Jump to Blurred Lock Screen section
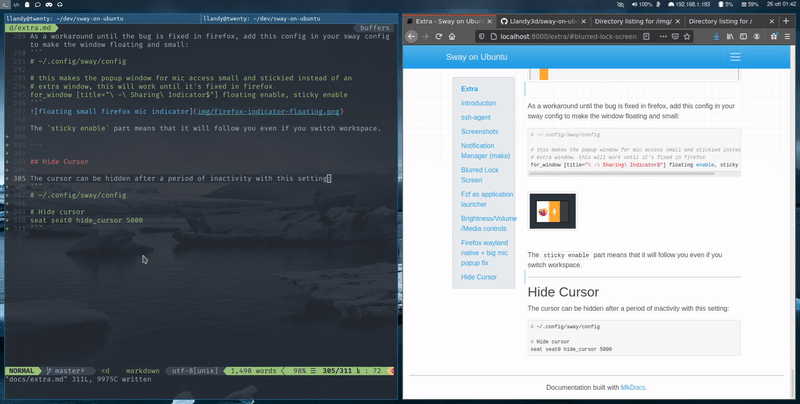800x404 pixels. click(x=480, y=175)
